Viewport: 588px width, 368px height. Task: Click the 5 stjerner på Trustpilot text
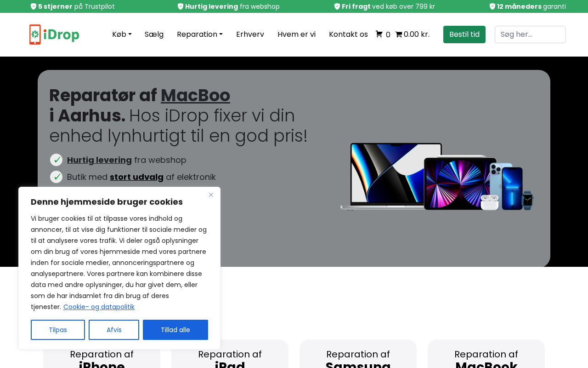[x=76, y=6]
